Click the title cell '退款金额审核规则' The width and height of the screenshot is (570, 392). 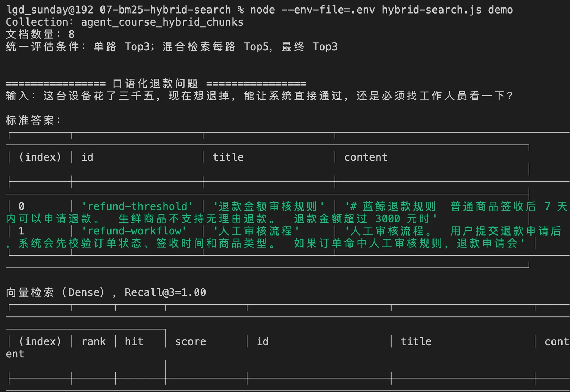pyautogui.click(x=269, y=206)
